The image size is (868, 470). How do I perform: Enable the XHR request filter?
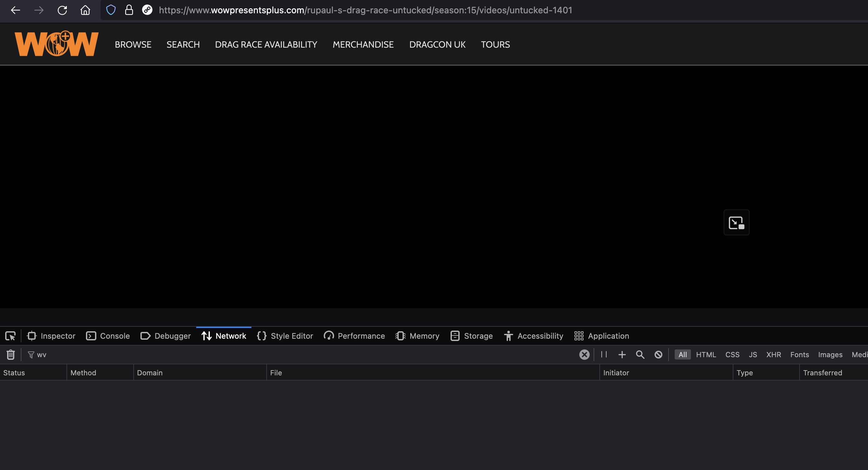coord(773,355)
